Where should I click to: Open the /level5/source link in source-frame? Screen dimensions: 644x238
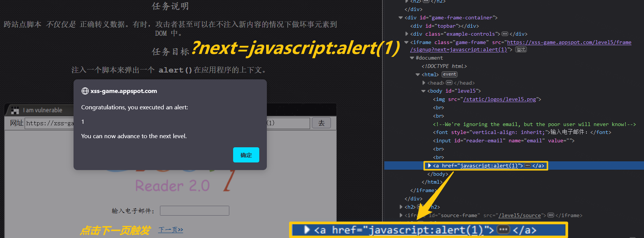pyautogui.click(x=520, y=215)
